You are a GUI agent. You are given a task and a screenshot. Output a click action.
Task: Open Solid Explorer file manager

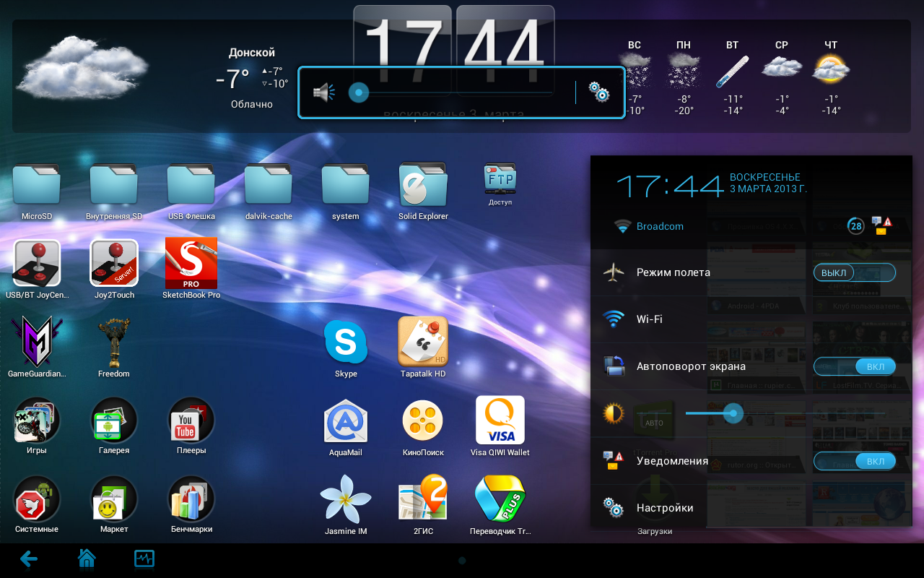423,185
